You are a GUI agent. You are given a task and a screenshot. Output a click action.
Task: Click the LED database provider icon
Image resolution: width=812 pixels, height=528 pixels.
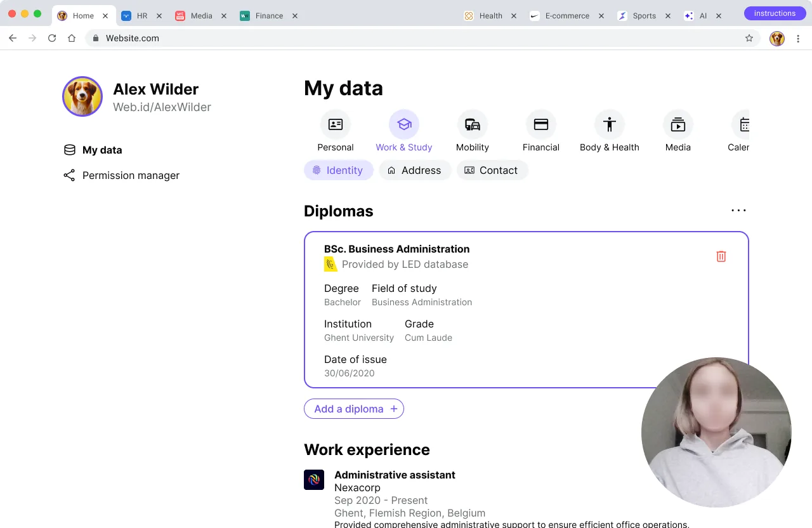(331, 264)
